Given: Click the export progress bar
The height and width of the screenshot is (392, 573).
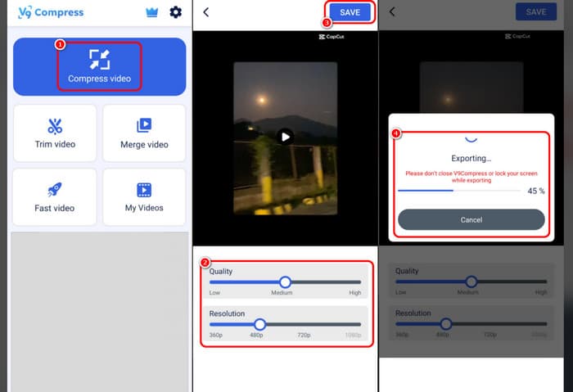Looking at the screenshot, I should (x=459, y=191).
